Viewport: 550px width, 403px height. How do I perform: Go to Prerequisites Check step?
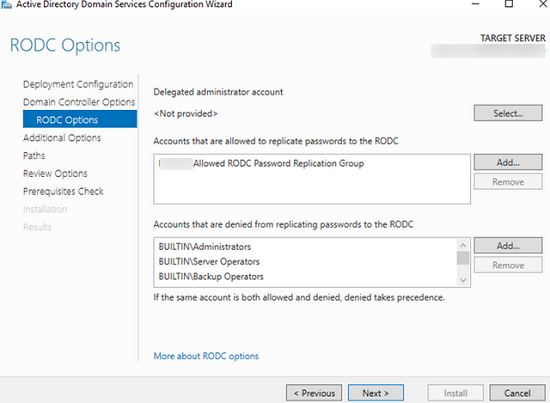point(63,191)
